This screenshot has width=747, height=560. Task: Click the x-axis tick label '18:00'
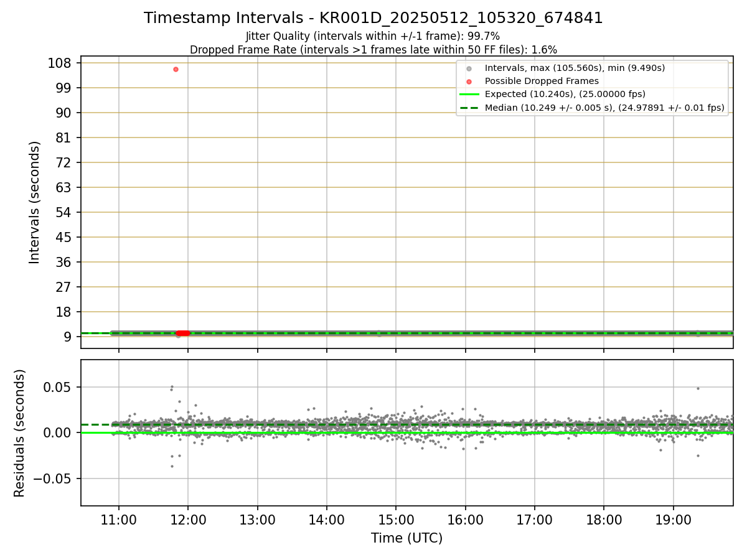coord(604,520)
